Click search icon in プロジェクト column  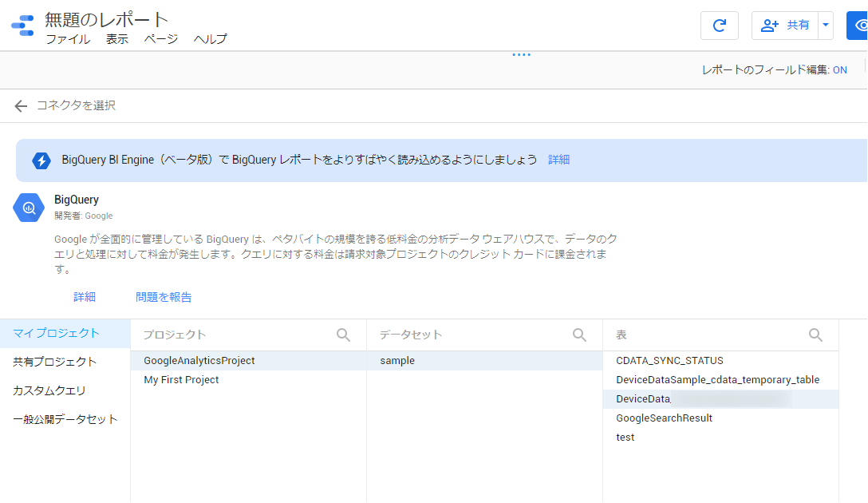tap(343, 335)
